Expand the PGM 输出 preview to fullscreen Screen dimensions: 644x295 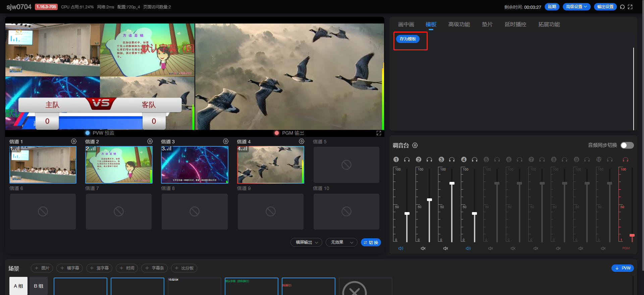coord(379,133)
